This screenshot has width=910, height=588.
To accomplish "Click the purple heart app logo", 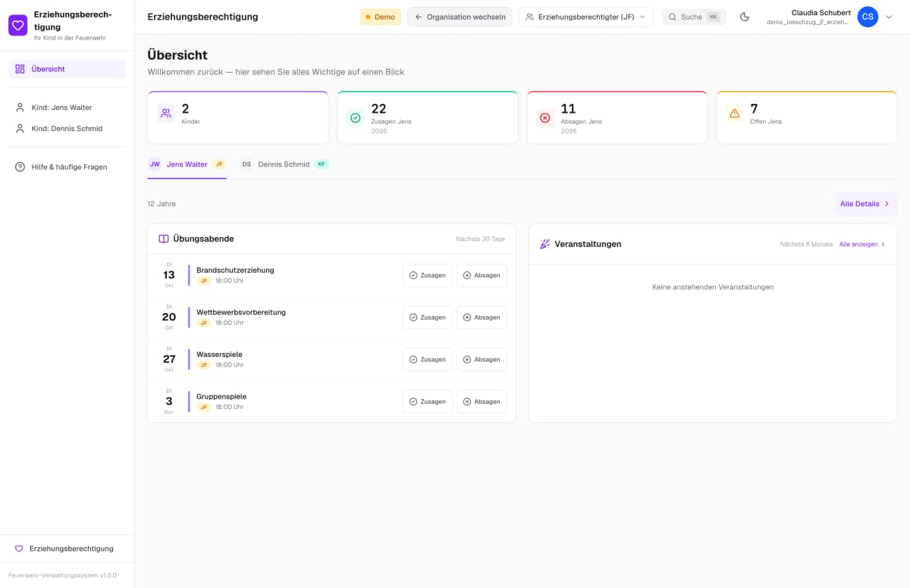I will (x=18, y=25).
